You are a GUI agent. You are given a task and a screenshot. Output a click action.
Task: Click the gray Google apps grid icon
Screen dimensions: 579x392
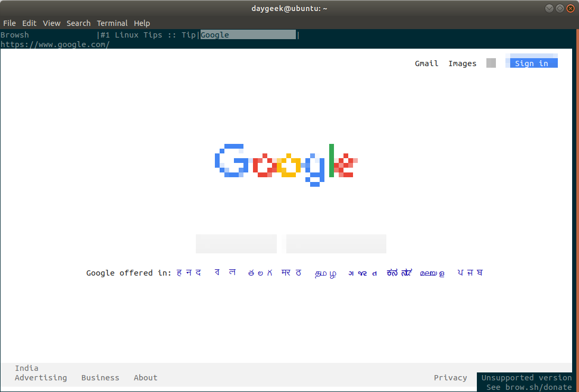(x=491, y=63)
